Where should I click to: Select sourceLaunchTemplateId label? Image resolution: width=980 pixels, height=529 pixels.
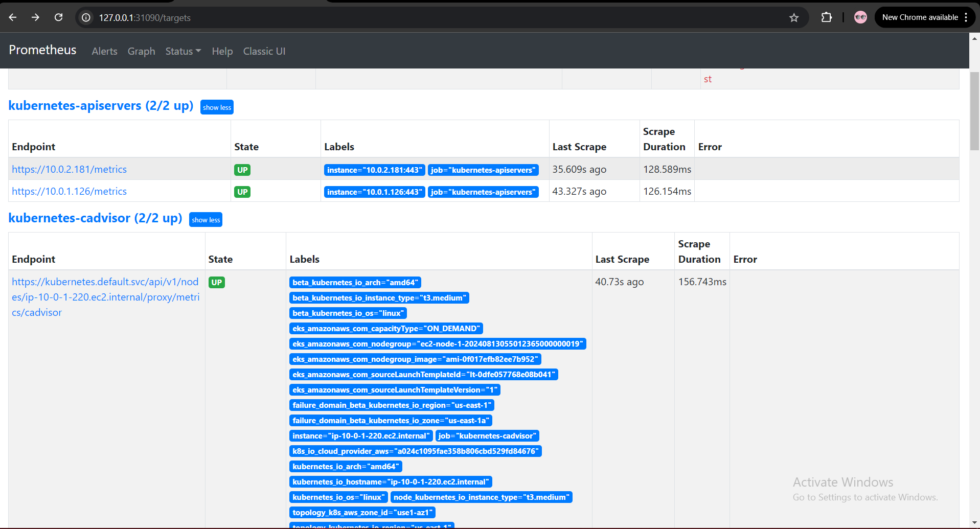tap(424, 374)
